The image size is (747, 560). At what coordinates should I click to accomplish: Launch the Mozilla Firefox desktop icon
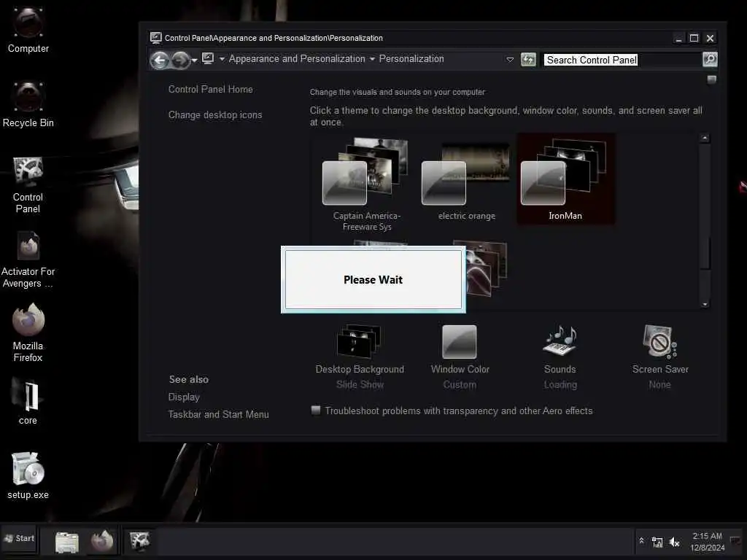pyautogui.click(x=28, y=333)
